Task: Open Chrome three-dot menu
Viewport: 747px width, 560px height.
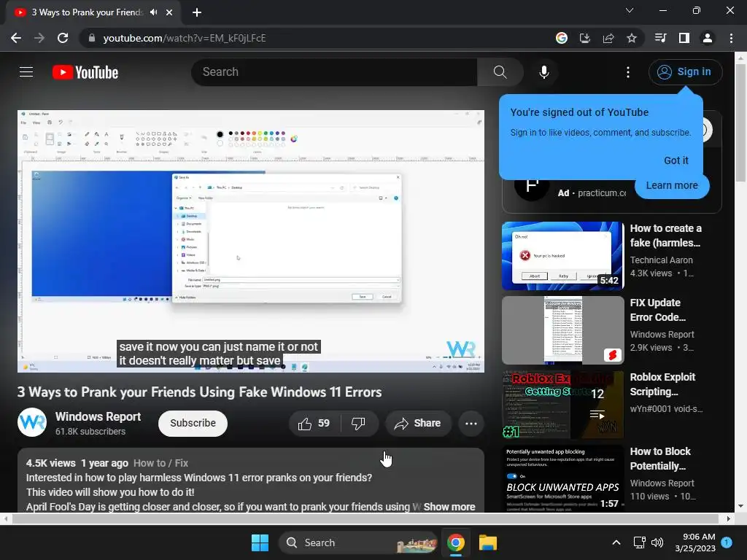Action: (x=731, y=38)
